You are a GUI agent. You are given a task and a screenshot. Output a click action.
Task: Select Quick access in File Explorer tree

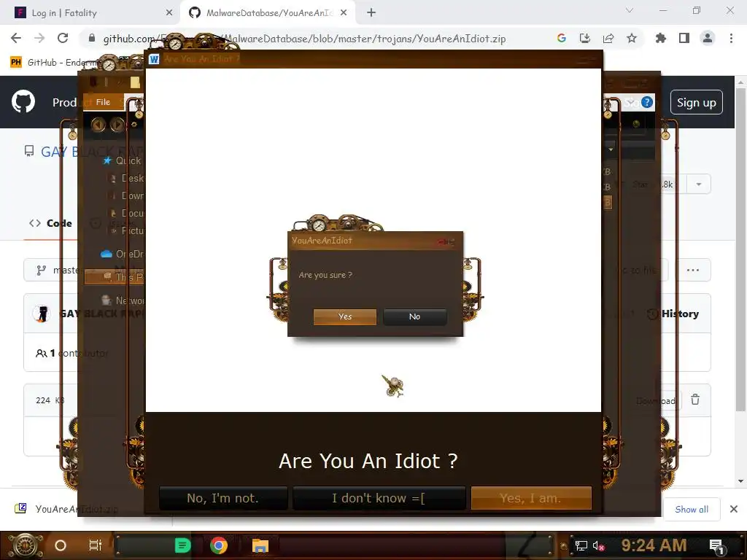123,160
